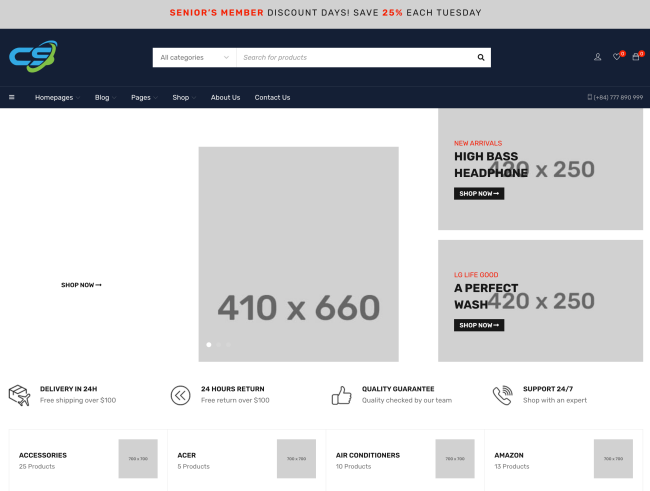Image resolution: width=650 pixels, height=491 pixels.
Task: Click the search magnifier icon
Action: [x=481, y=58]
